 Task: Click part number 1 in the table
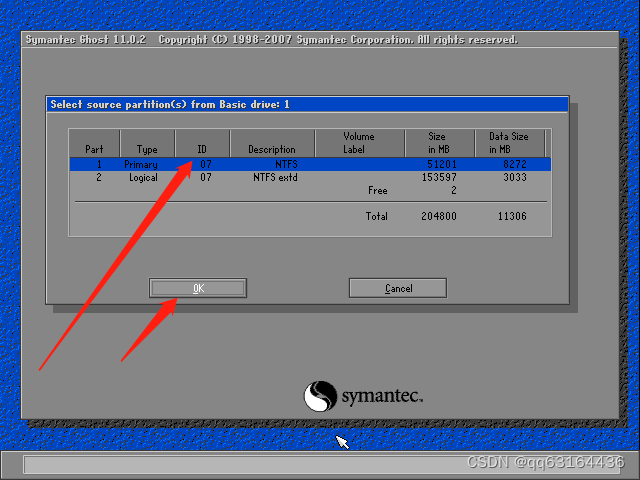pyautogui.click(x=99, y=164)
